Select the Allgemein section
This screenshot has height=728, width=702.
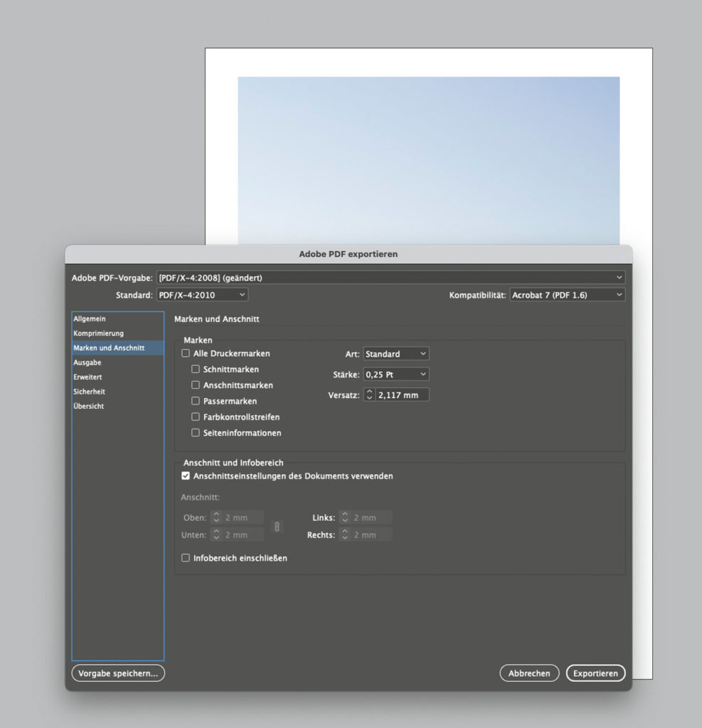[x=117, y=319]
